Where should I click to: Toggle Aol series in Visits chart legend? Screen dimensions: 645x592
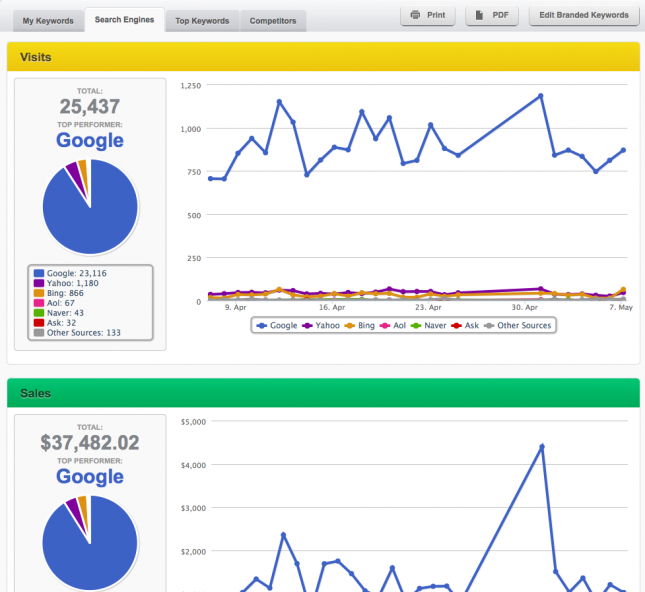[x=392, y=325]
